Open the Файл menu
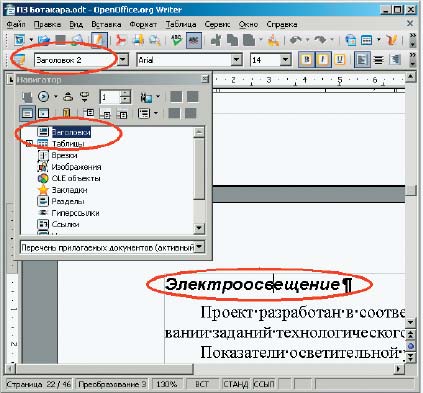The image size is (423, 393). 16,24
